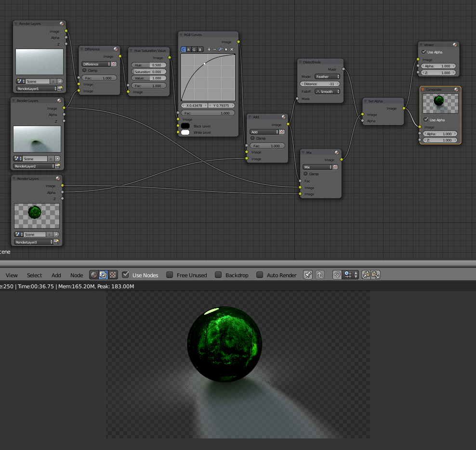Click the paste nodes from clipboard icon
This screenshot has height=450, width=476.
pos(375,275)
